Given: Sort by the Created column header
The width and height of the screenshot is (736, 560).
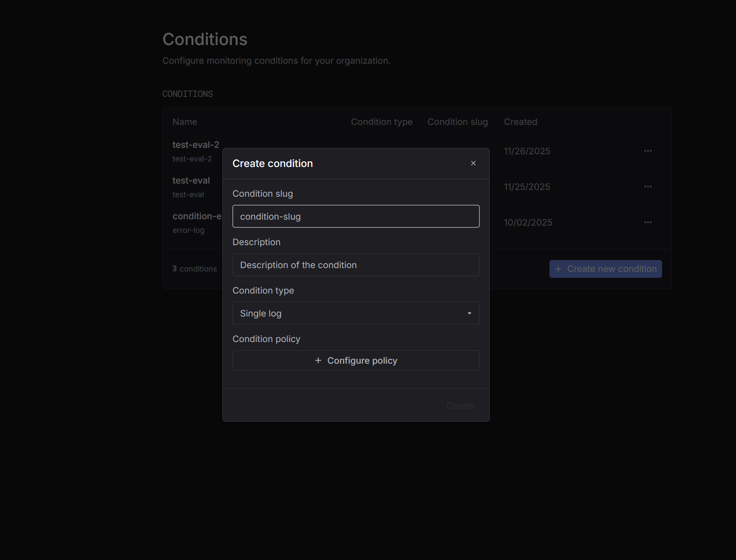Looking at the screenshot, I should [520, 122].
